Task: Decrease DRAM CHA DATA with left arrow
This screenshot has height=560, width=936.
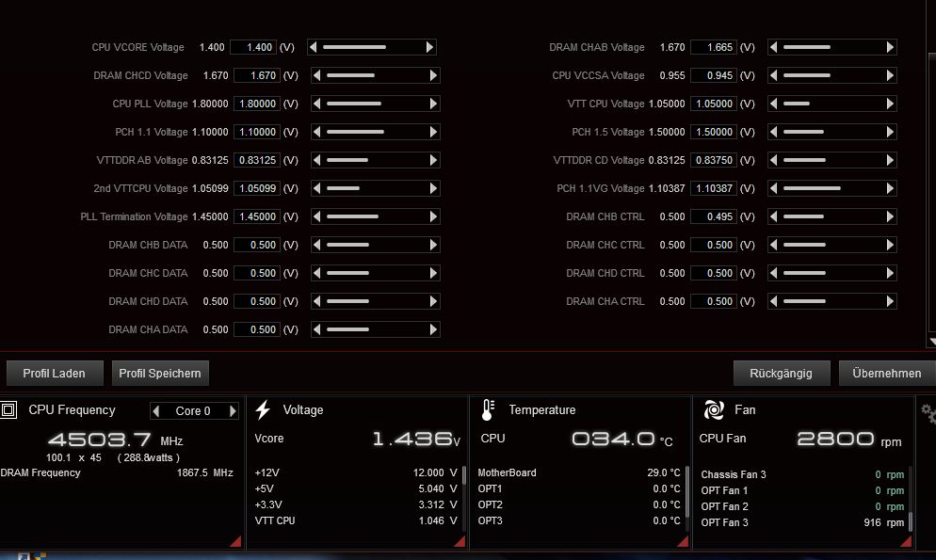Action: click(317, 329)
